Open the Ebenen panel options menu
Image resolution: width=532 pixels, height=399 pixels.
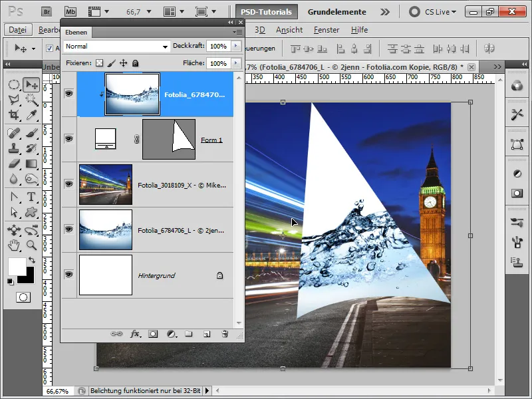tap(237, 31)
